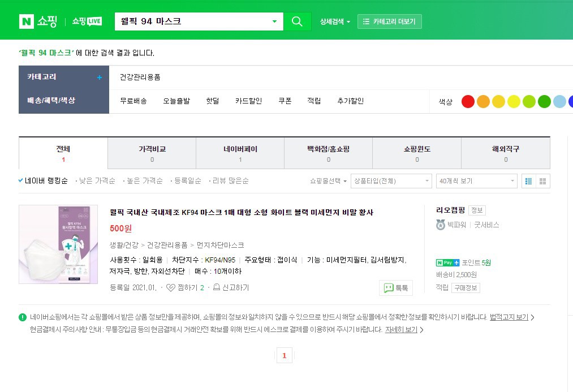
Task: Click the green search magnifier icon
Action: tap(297, 21)
